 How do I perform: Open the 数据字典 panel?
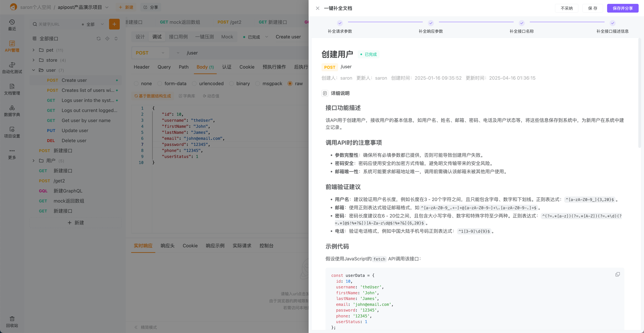(12, 111)
